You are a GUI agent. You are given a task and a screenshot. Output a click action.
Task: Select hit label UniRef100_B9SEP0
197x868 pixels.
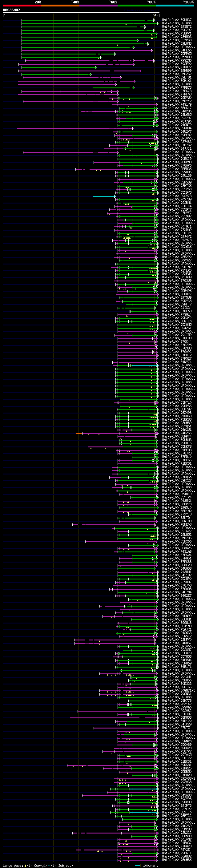tap(177, 64)
